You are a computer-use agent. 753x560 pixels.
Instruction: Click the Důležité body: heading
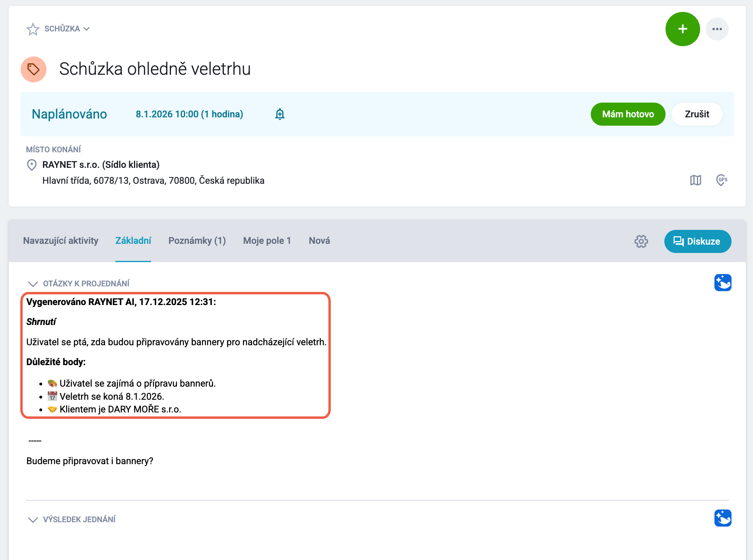[56, 362]
